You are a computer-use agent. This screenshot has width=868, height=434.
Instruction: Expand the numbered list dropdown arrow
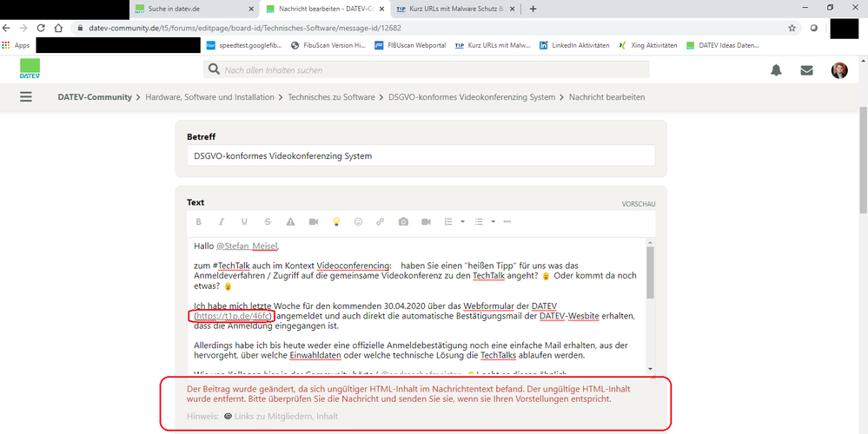coord(462,222)
